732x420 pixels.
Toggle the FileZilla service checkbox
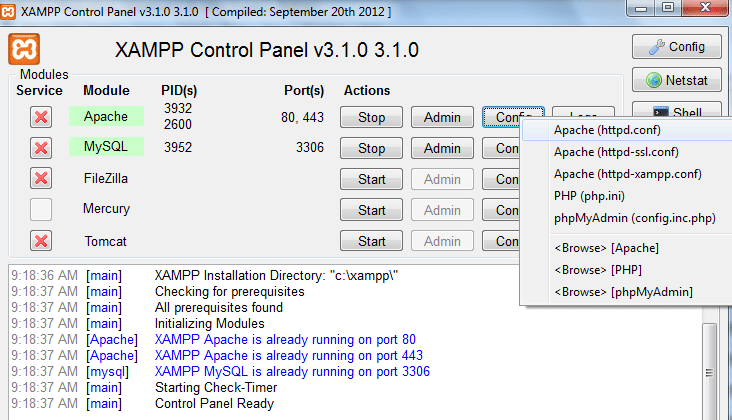[x=41, y=179]
